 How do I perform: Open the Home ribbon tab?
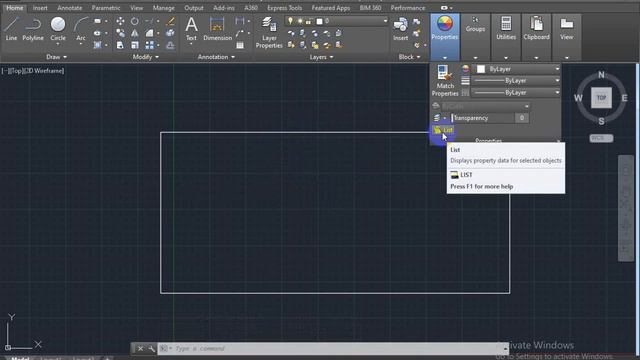pyautogui.click(x=15, y=8)
